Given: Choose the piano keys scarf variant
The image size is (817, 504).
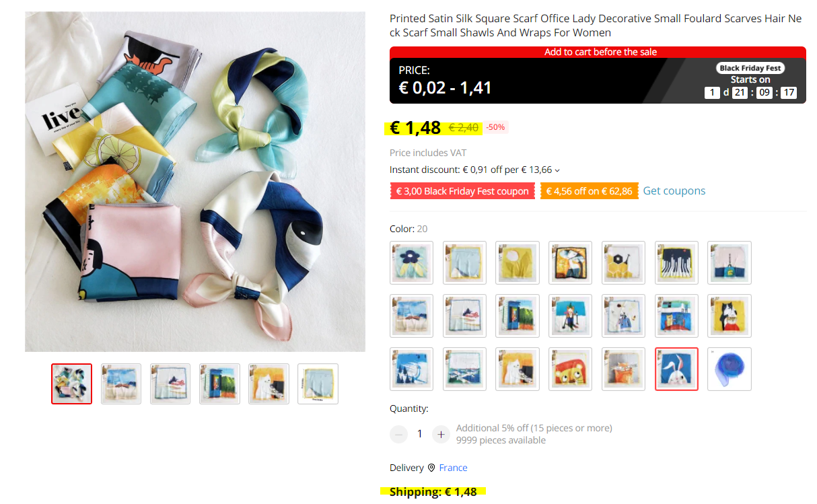Looking at the screenshot, I should click(676, 262).
